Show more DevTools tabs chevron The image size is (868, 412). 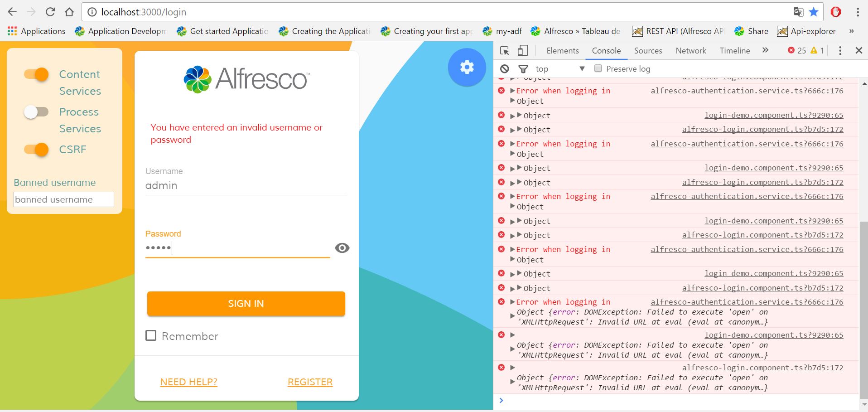coord(765,50)
